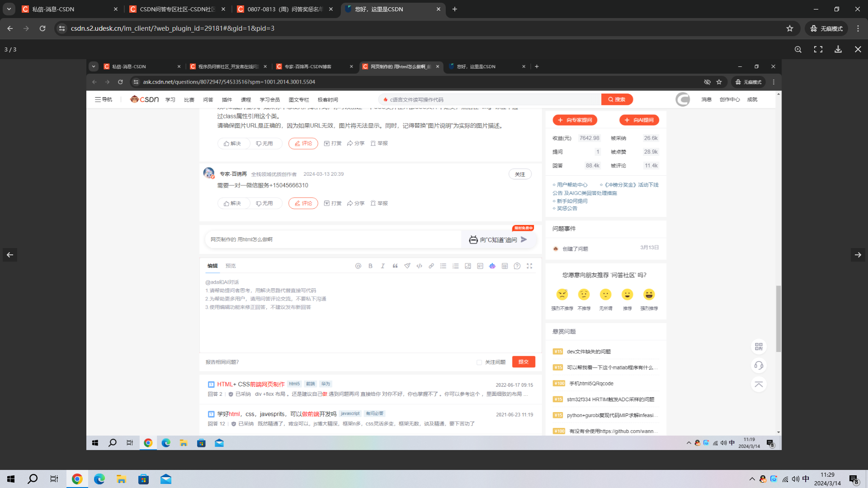The width and height of the screenshot is (868, 488).
Task: Click the back-to-top floating icon
Action: click(x=759, y=384)
